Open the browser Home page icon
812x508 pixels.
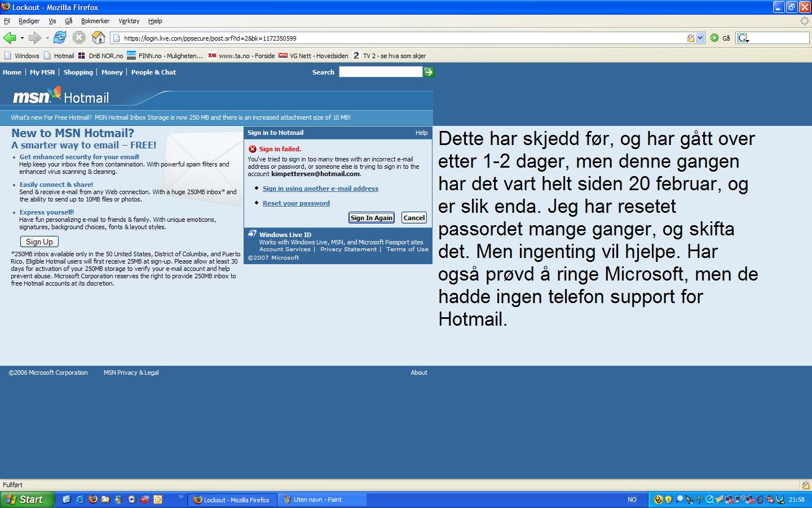click(x=98, y=38)
